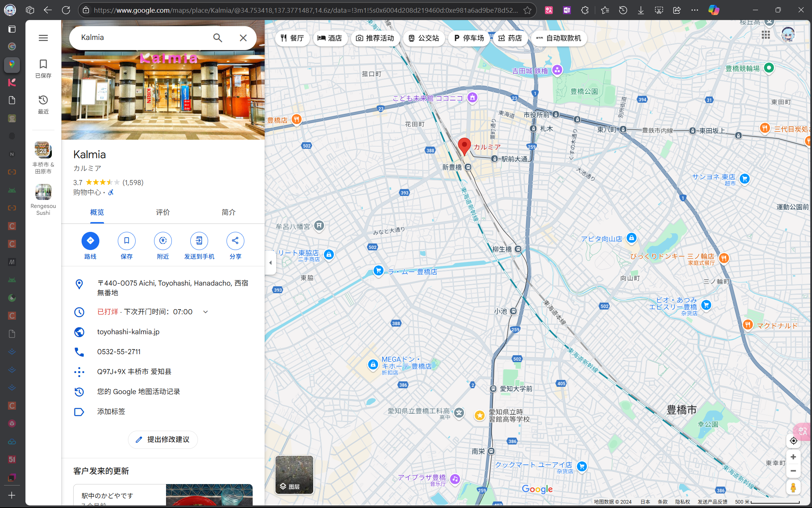812x508 pixels.
Task: Add new tab with plus in sidebar
Action: pos(12,495)
